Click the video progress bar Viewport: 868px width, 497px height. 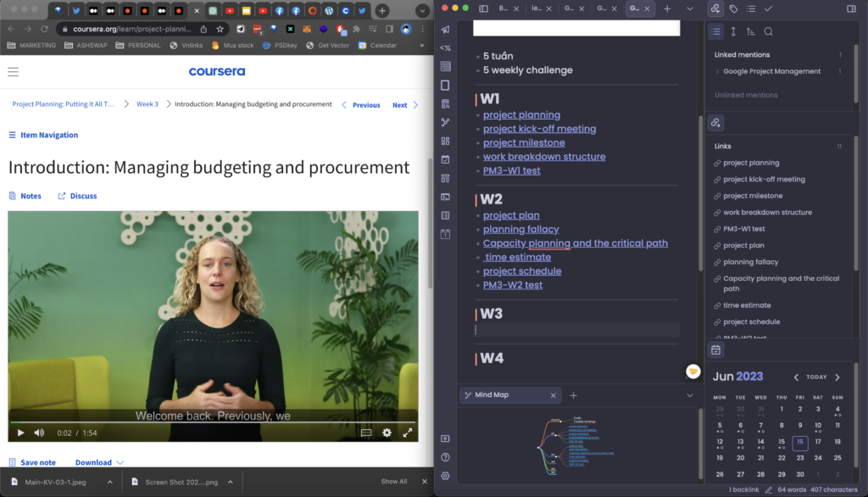(x=212, y=422)
